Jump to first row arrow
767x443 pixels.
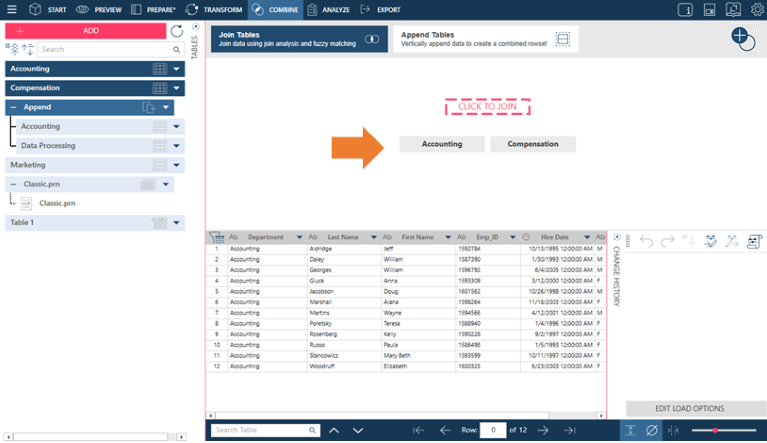click(418, 430)
